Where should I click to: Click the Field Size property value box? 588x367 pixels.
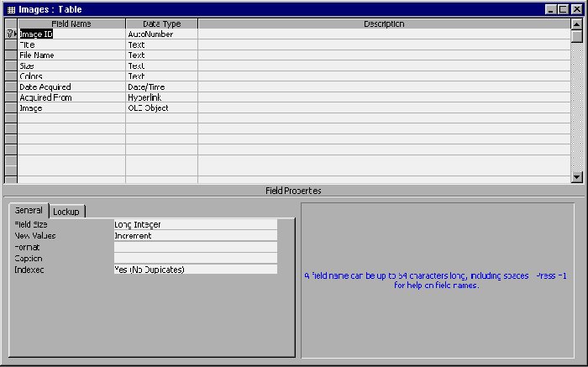[x=195, y=224]
